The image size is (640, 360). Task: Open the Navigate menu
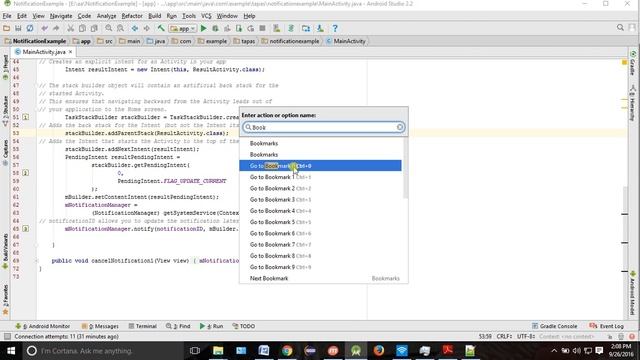[61, 16]
